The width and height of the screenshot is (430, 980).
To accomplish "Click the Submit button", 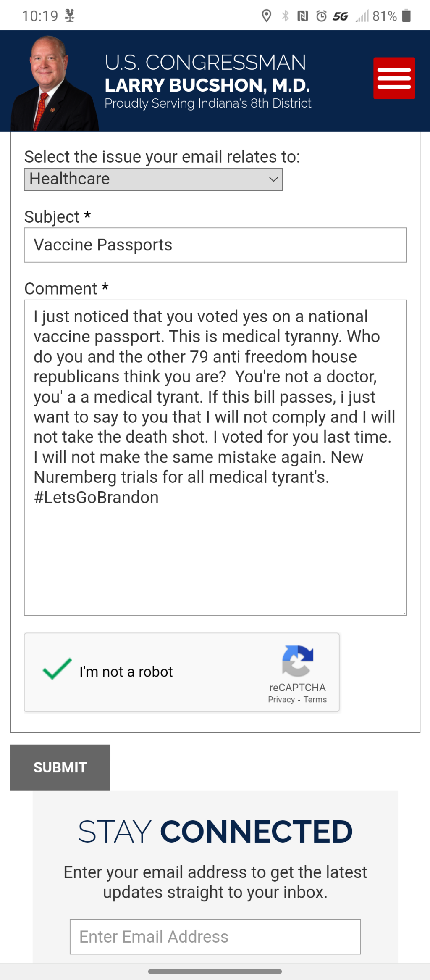I will point(60,767).
